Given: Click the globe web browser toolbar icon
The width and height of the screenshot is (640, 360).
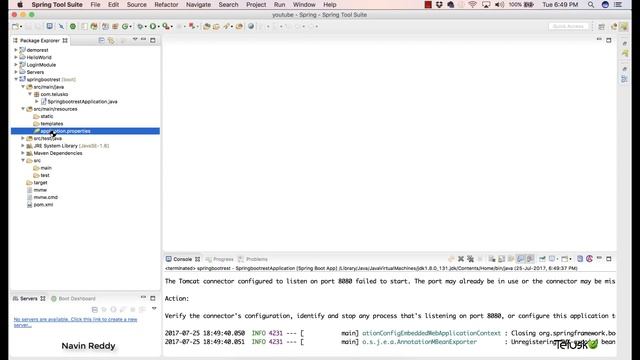Looking at the screenshot, I should [251, 27].
